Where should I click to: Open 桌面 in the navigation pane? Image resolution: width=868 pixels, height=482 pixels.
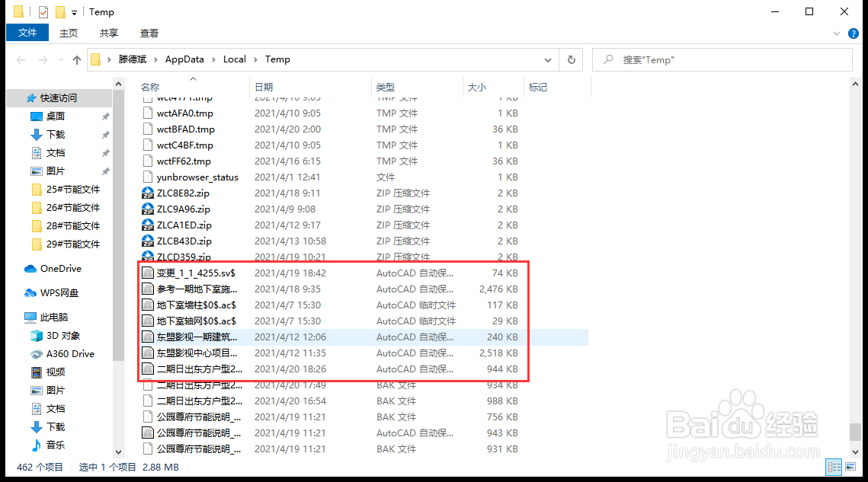tap(56, 117)
